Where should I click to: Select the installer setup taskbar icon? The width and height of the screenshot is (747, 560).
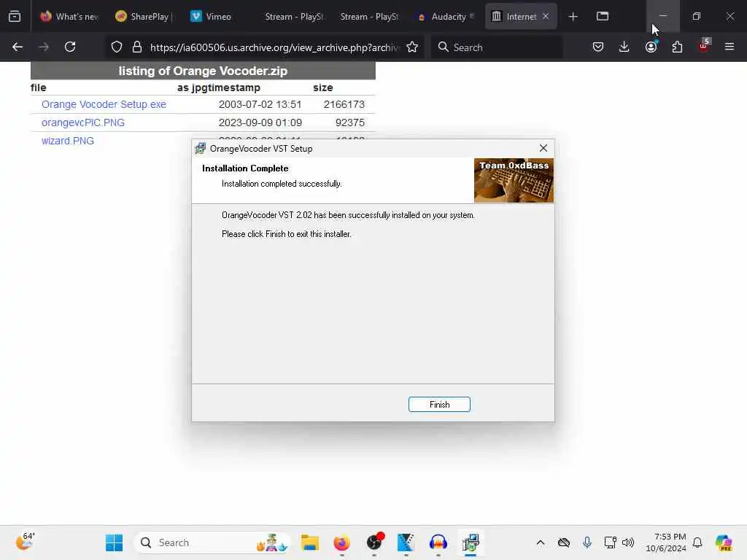coord(471,542)
